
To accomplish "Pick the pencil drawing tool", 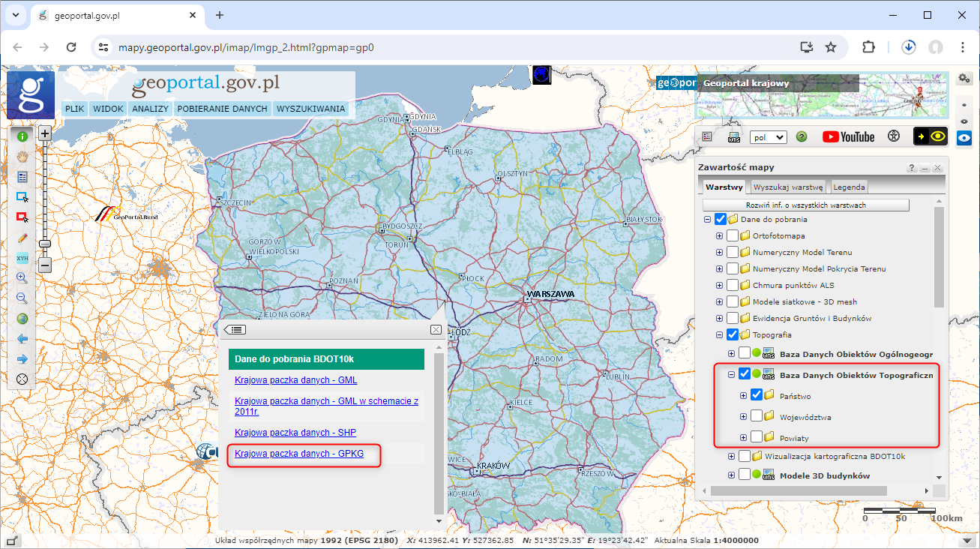I will (22, 238).
